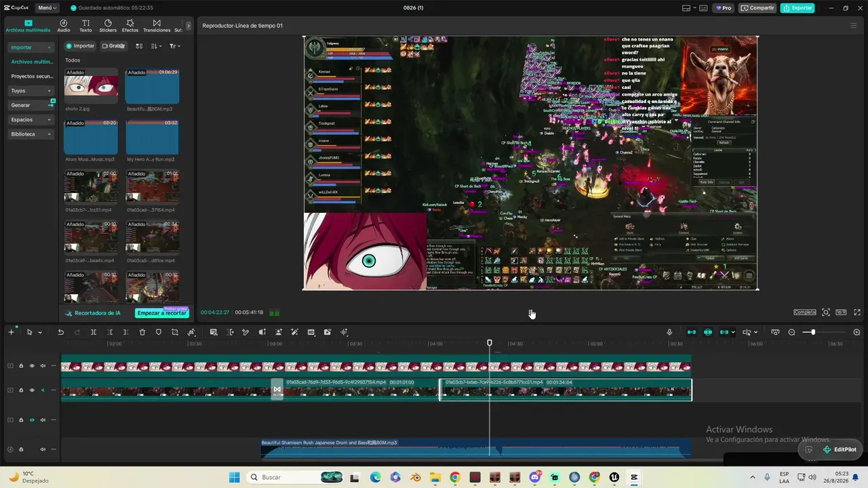Open Proyectos secundarios in the sidebar
Image resolution: width=868 pixels, height=488 pixels.
pyautogui.click(x=32, y=77)
